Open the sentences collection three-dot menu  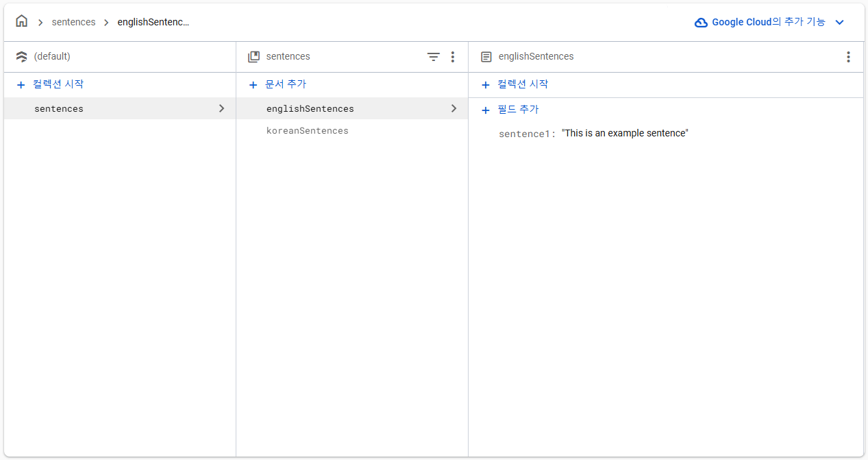452,57
